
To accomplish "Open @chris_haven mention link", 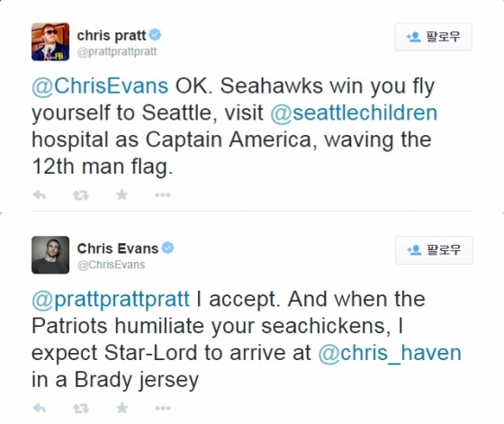I will click(x=390, y=353).
